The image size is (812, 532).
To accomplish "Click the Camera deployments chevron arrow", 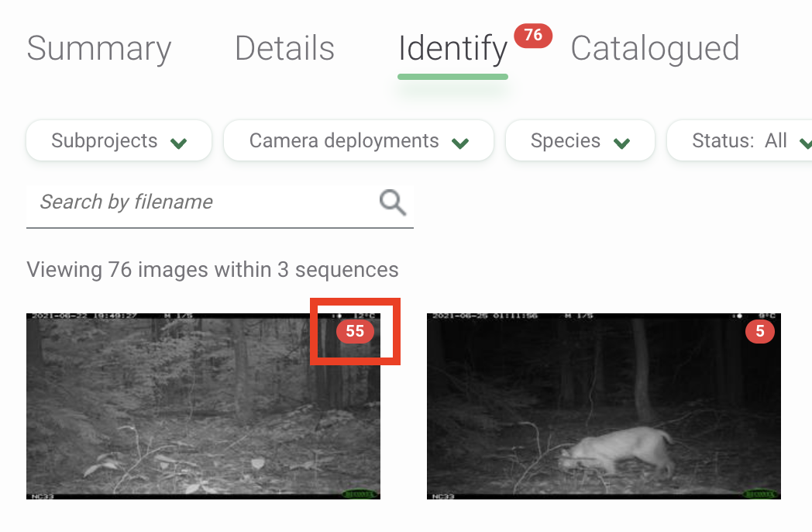I will tap(462, 141).
